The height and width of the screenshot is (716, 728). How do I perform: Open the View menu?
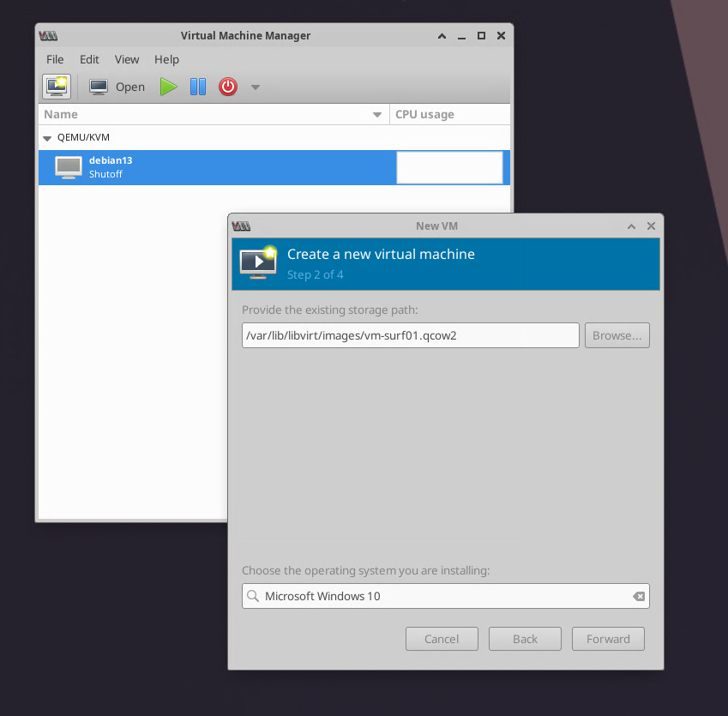(x=127, y=59)
